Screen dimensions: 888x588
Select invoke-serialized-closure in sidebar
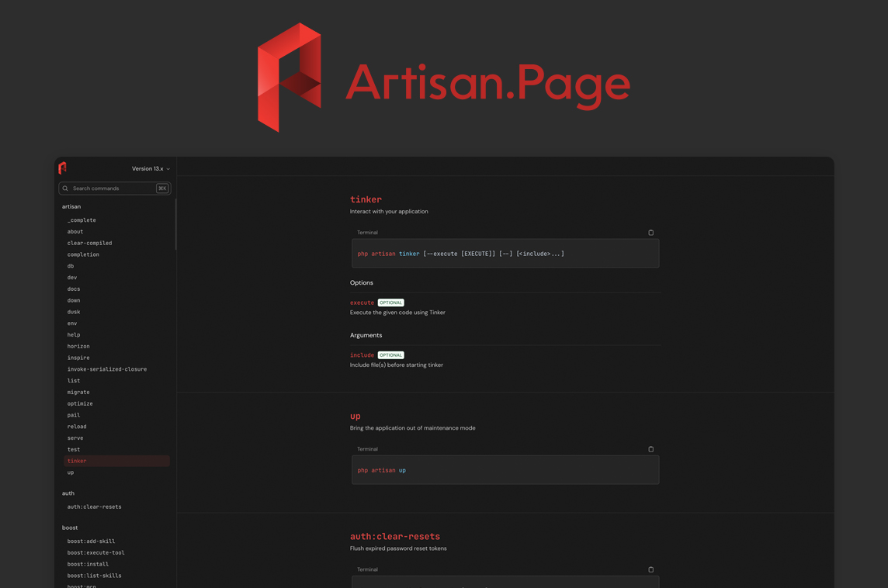107,369
